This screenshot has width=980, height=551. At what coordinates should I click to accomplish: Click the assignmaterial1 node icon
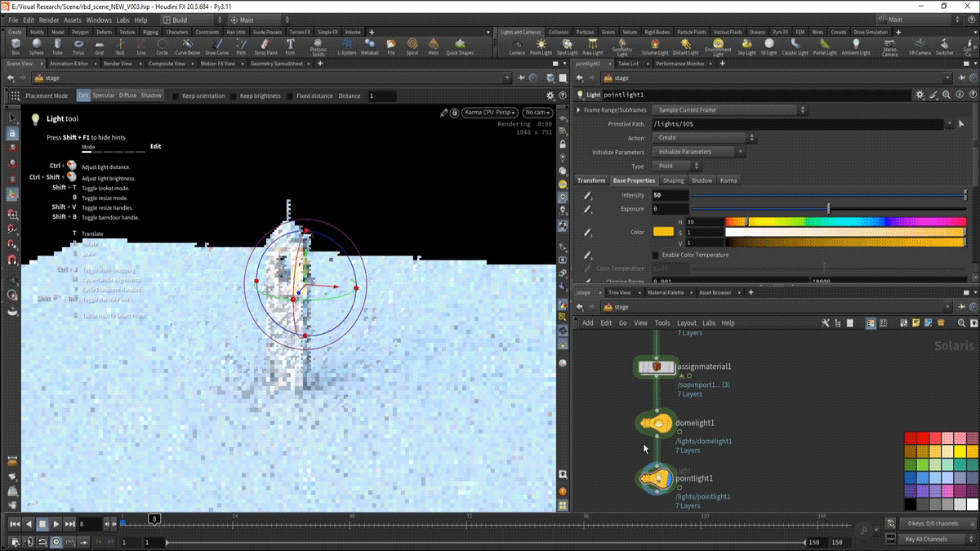pyautogui.click(x=657, y=367)
